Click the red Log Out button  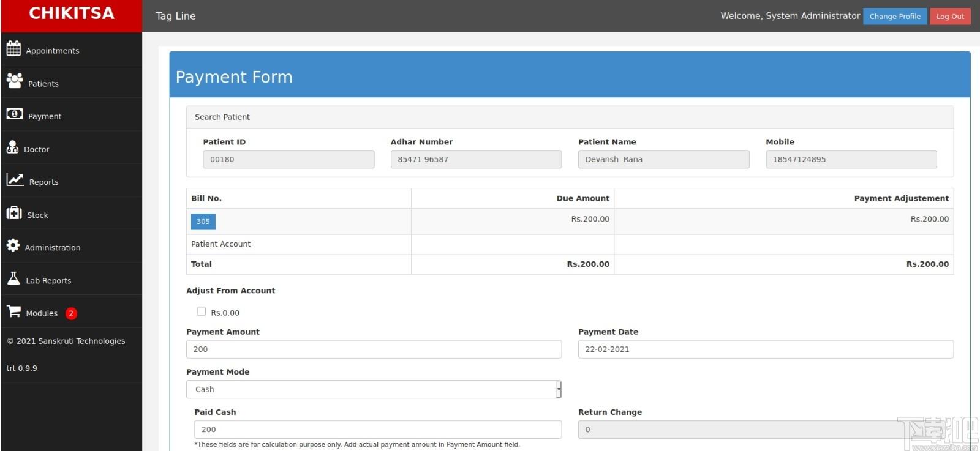pyautogui.click(x=950, y=17)
